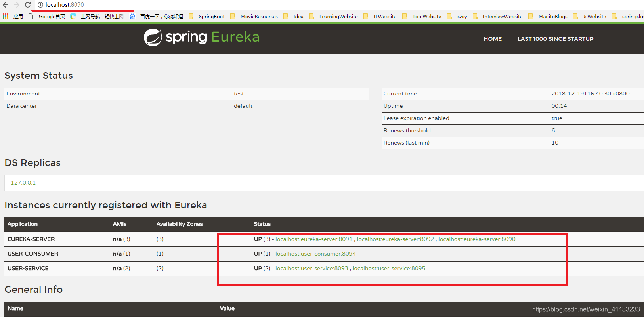The width and height of the screenshot is (644, 317).
Task: Select the USER-CONSUMER application cell
Action: coord(33,254)
